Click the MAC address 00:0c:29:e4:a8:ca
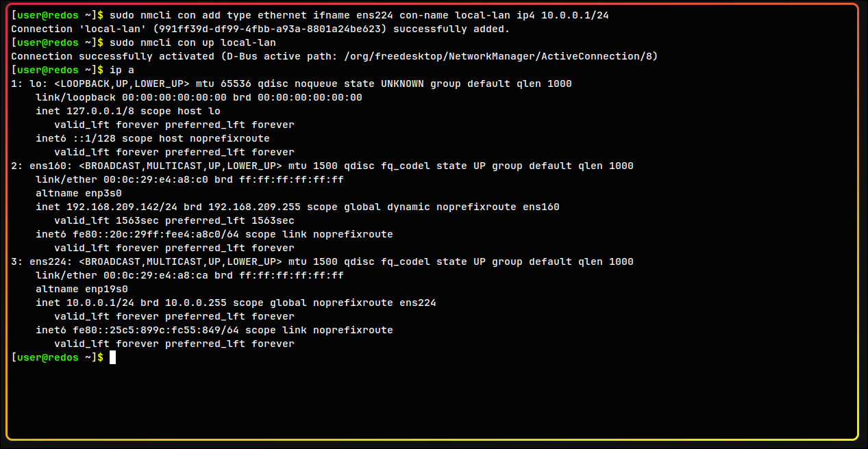Screen dimensions: 868x449 click(x=156, y=275)
